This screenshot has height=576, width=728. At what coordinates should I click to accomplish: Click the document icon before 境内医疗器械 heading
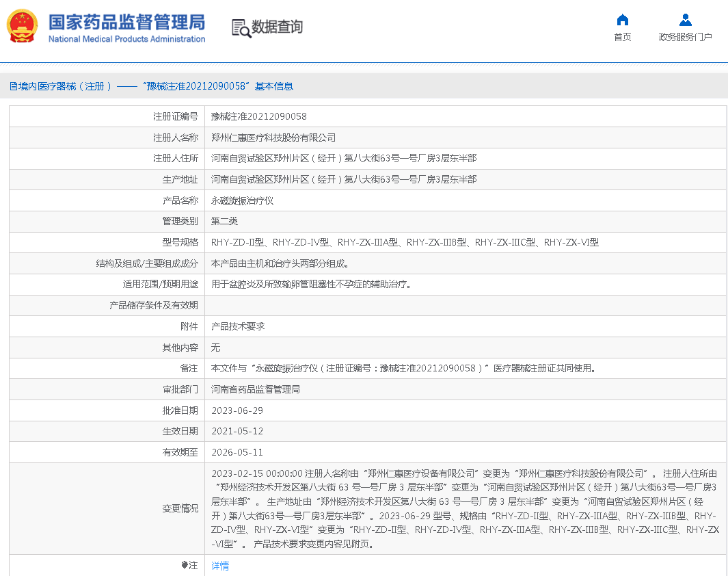13,86
